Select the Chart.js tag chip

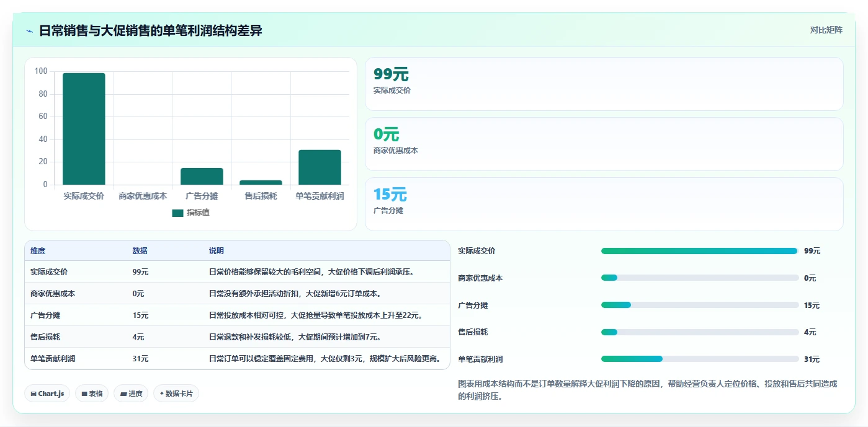point(47,394)
